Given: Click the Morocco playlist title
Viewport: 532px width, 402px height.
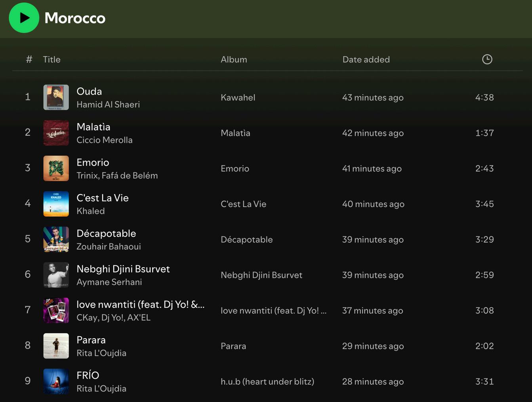Looking at the screenshot, I should click(75, 18).
